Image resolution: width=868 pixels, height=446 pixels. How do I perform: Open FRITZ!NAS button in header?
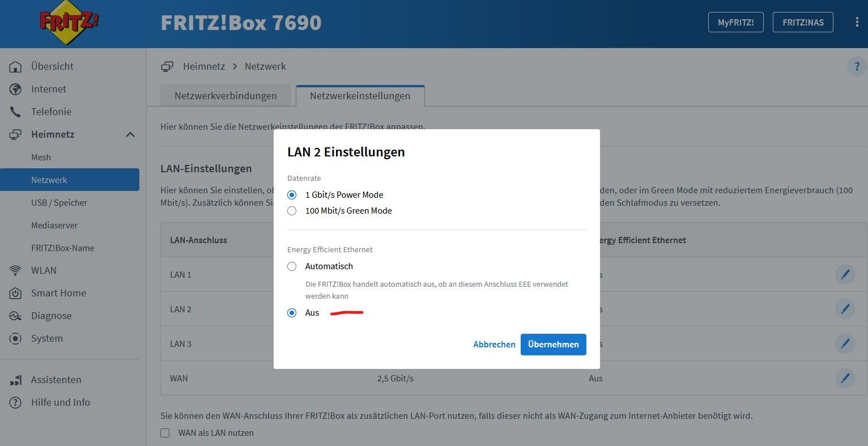coord(803,23)
